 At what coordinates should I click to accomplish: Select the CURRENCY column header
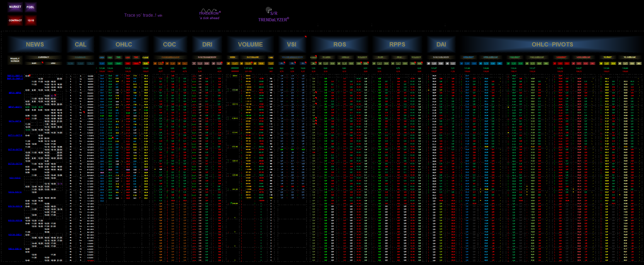point(44,57)
